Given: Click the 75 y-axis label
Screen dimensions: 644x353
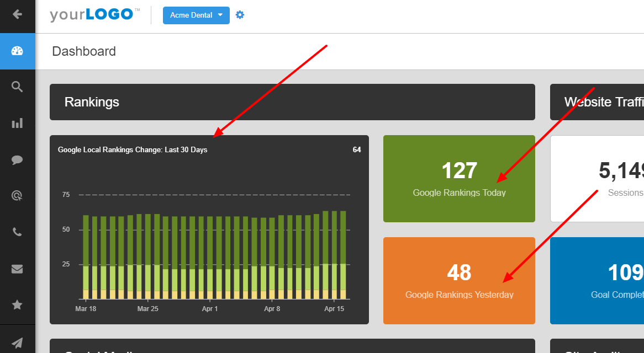Looking at the screenshot, I should (66, 195).
